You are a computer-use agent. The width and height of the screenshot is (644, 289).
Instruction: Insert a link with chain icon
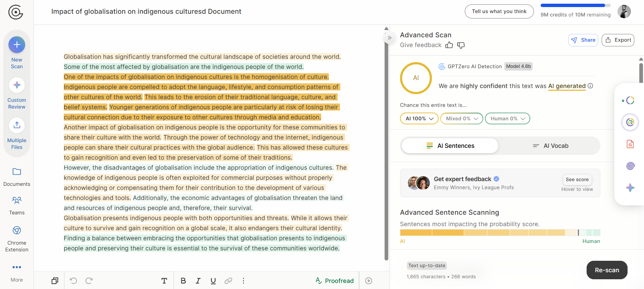pyautogui.click(x=228, y=281)
